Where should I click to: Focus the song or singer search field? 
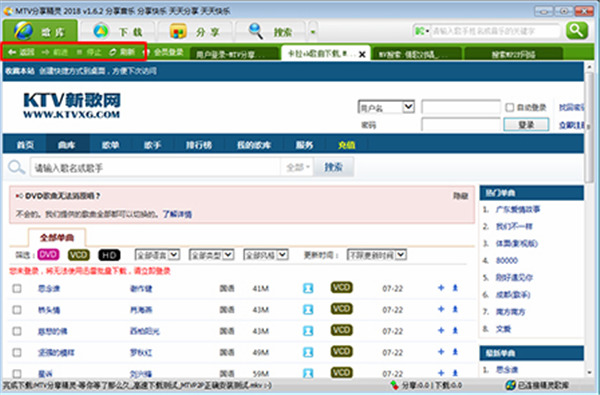click(x=155, y=167)
